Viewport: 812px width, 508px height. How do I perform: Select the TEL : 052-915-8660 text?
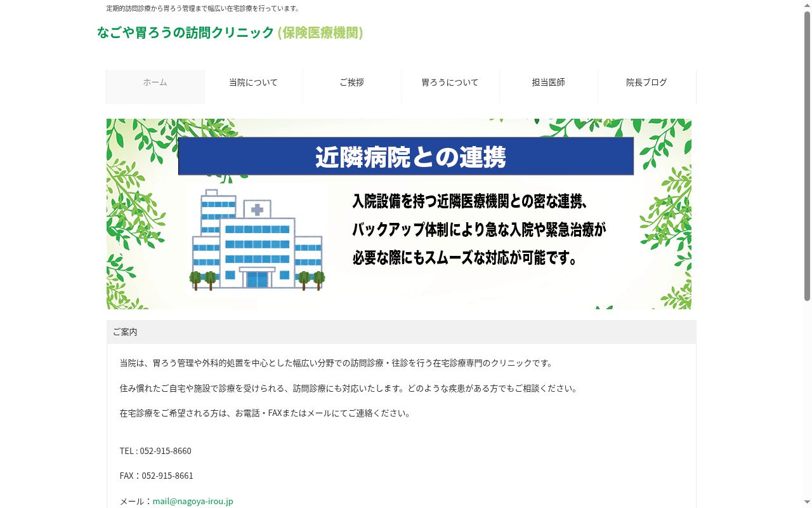pos(155,451)
